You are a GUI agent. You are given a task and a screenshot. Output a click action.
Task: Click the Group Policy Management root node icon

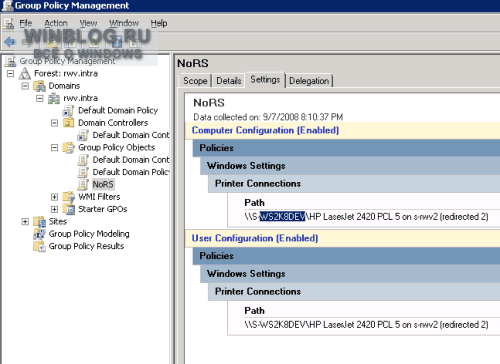(10, 61)
